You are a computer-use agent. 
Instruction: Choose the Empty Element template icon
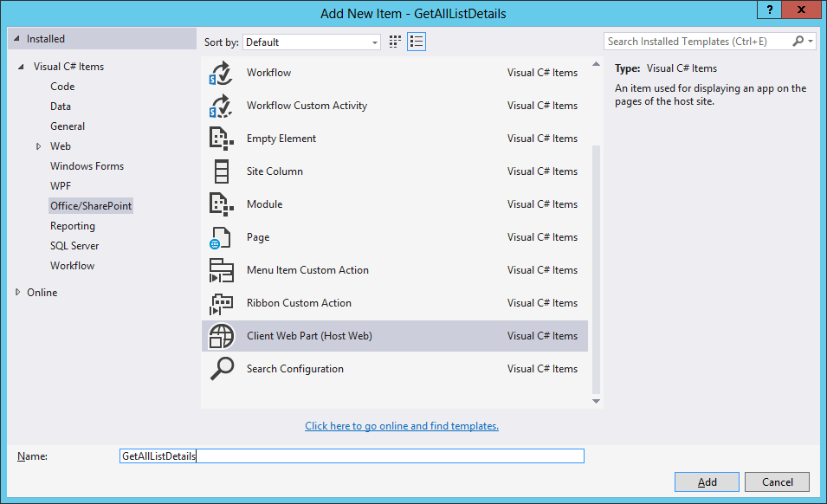(221, 139)
